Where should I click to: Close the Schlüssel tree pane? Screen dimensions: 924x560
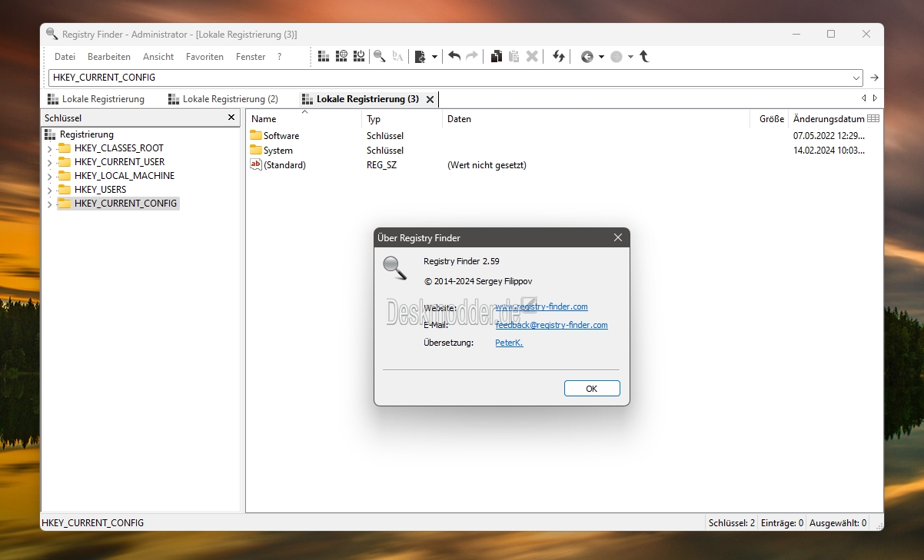pyautogui.click(x=231, y=118)
